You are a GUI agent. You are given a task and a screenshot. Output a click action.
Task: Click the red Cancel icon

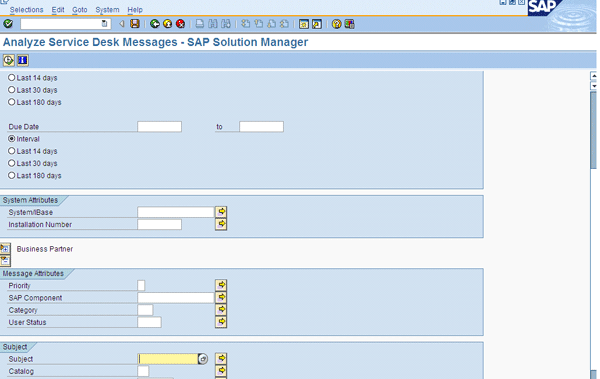180,24
